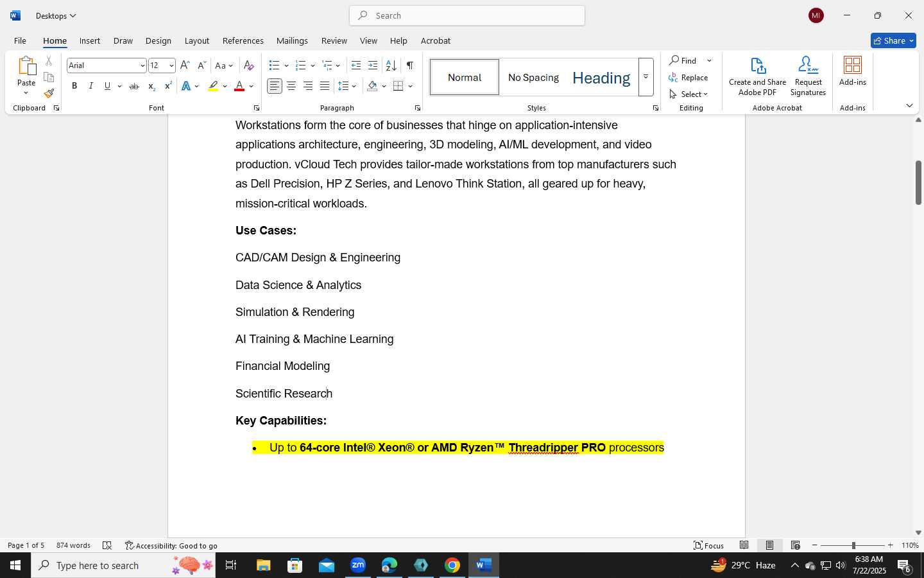Switch to the Design tab

tap(158, 40)
